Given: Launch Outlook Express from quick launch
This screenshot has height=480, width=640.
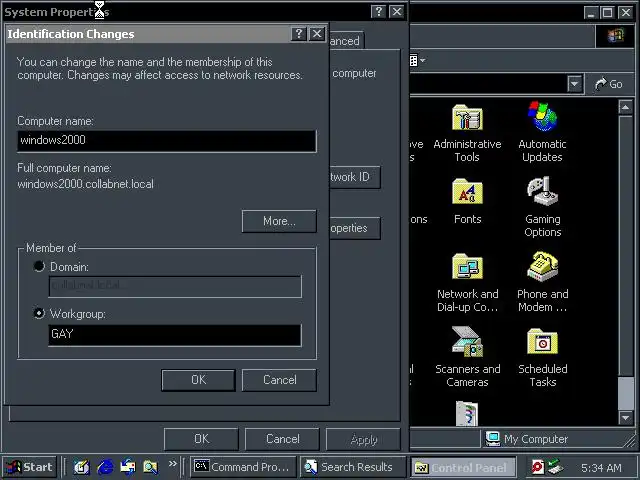Looking at the screenshot, I should (x=128, y=467).
